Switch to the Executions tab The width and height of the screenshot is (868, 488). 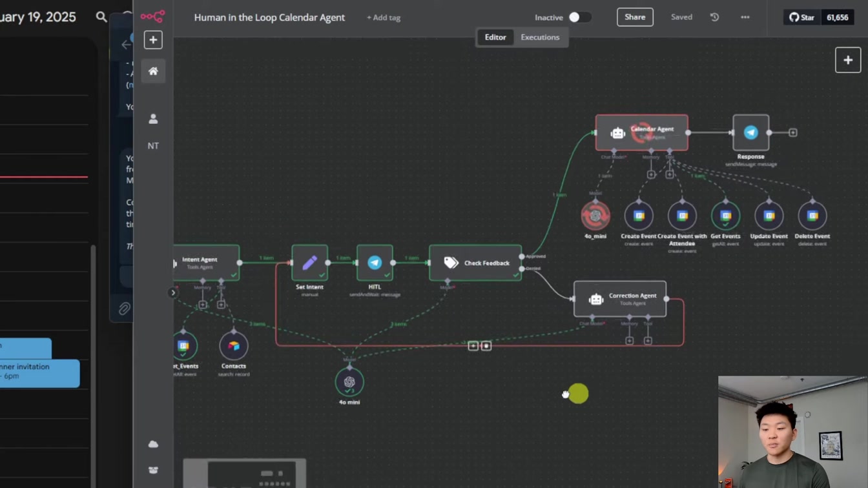click(540, 37)
